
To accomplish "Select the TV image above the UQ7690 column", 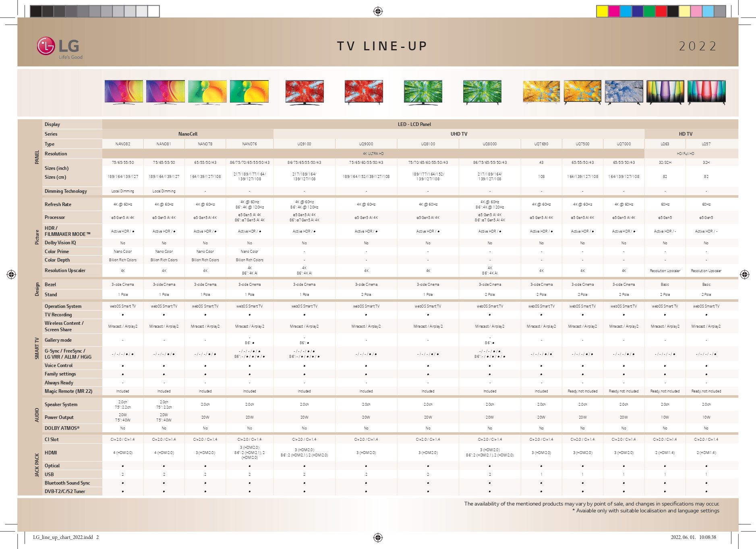I will [x=541, y=92].
